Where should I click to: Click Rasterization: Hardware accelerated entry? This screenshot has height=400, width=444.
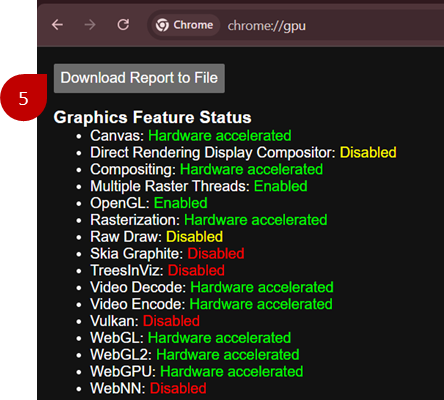click(209, 220)
